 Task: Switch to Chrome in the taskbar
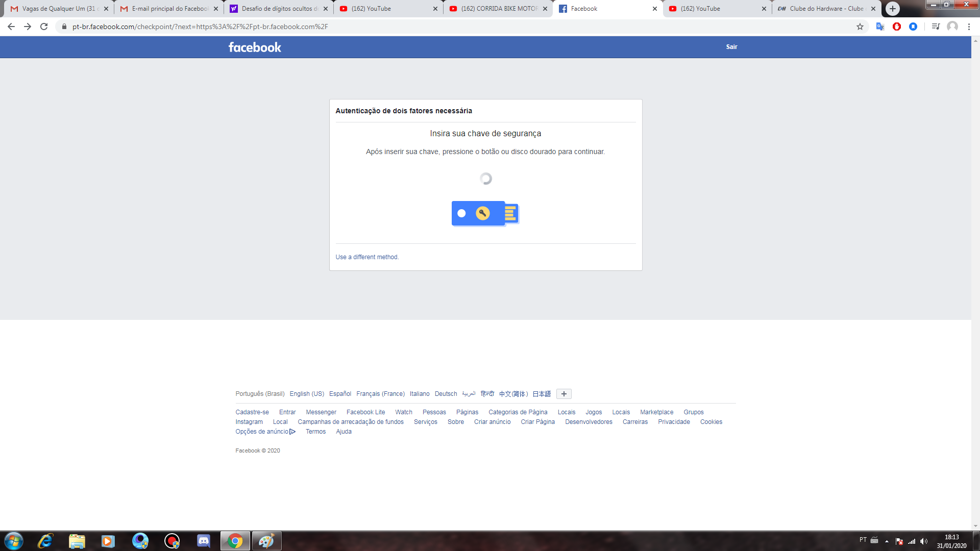(235, 541)
